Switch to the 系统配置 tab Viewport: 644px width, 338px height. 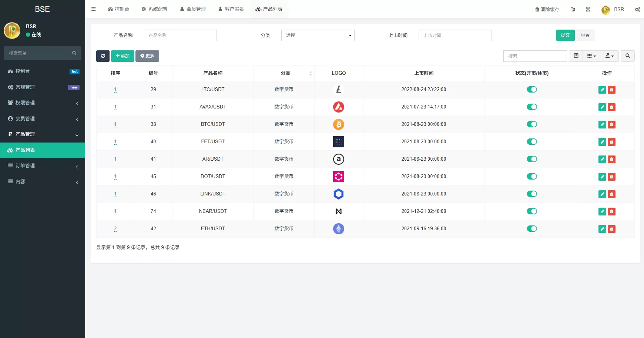154,9
